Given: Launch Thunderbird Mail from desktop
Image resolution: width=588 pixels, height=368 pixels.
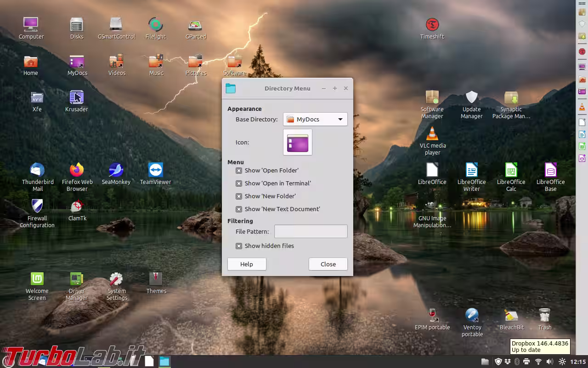Looking at the screenshot, I should 37,177.
